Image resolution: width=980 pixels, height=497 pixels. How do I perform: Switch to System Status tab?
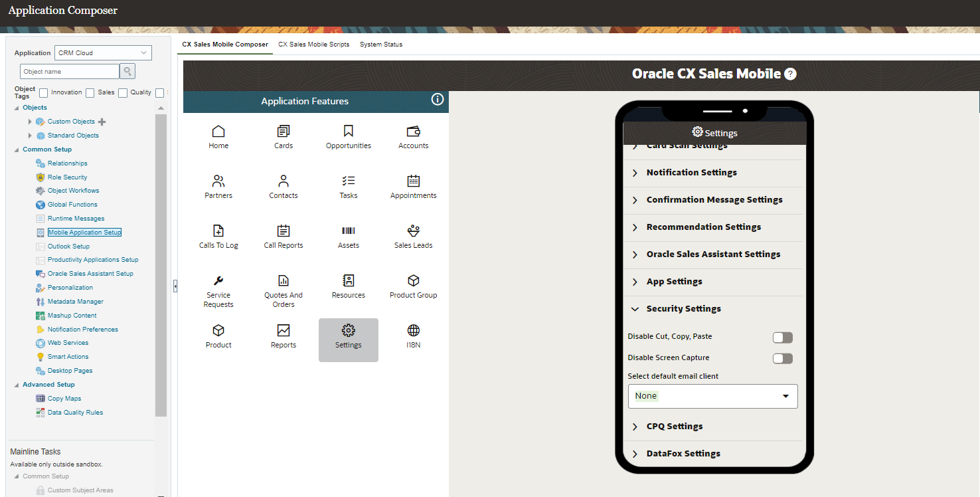coord(381,45)
